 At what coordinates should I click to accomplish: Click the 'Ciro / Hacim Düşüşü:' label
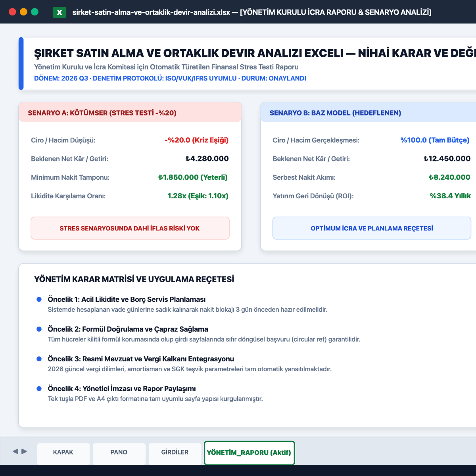(63, 140)
